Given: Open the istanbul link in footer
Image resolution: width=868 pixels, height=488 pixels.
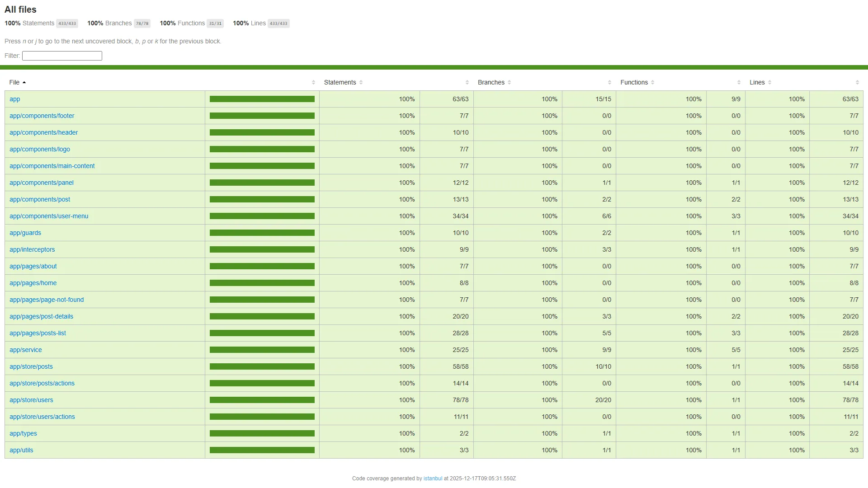Looking at the screenshot, I should (433, 479).
